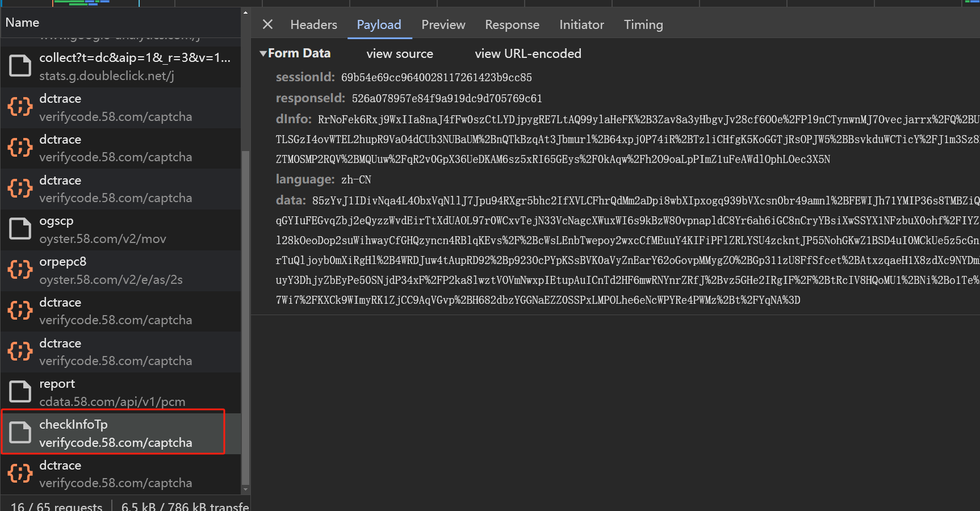Select dctrace request directly below orpepc8
Screen dimensions: 980x511
[120, 311]
